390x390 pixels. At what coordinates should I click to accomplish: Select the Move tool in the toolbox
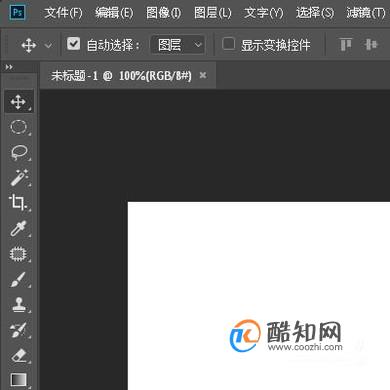click(19, 102)
